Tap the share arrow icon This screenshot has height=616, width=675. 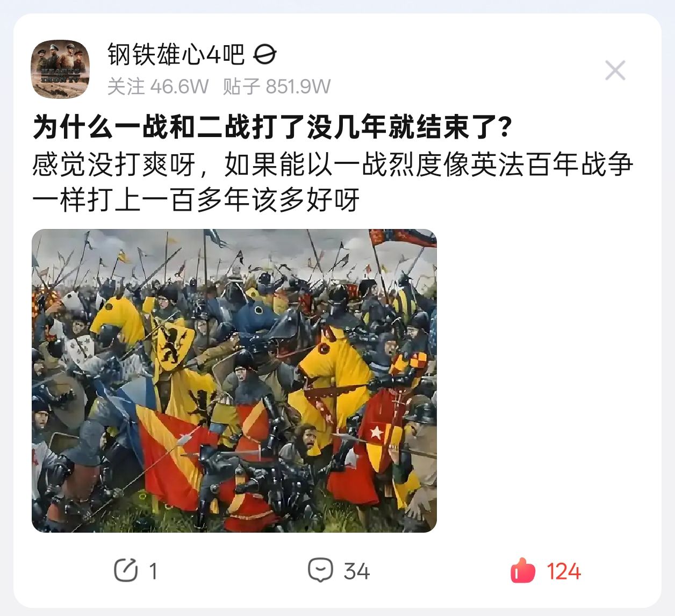click(126, 570)
